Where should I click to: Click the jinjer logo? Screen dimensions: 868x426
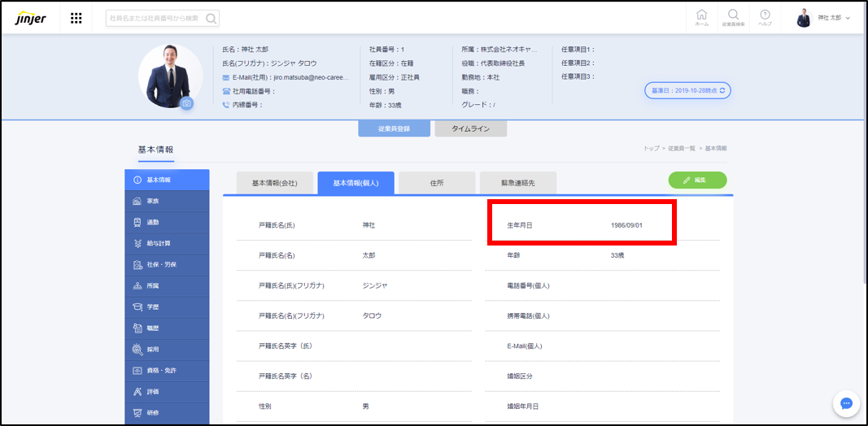[x=30, y=18]
